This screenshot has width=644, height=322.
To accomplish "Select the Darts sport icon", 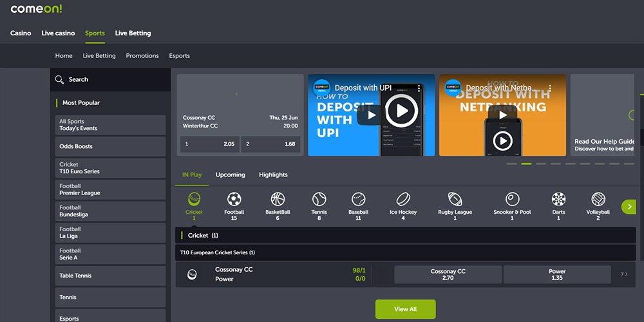I will [x=558, y=199].
